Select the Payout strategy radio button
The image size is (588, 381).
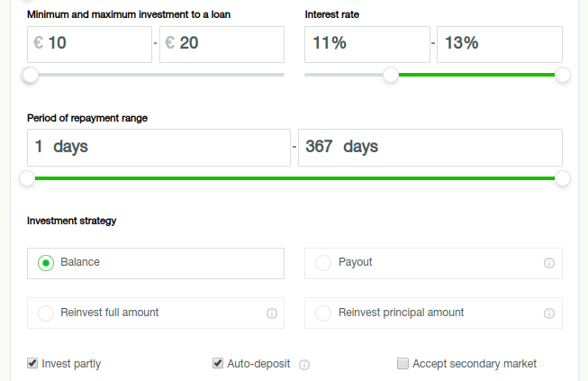point(323,263)
